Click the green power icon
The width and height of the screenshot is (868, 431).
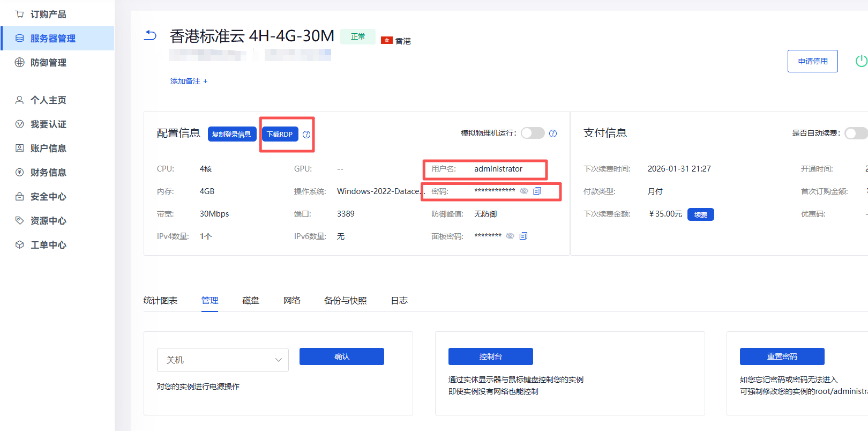coord(860,61)
